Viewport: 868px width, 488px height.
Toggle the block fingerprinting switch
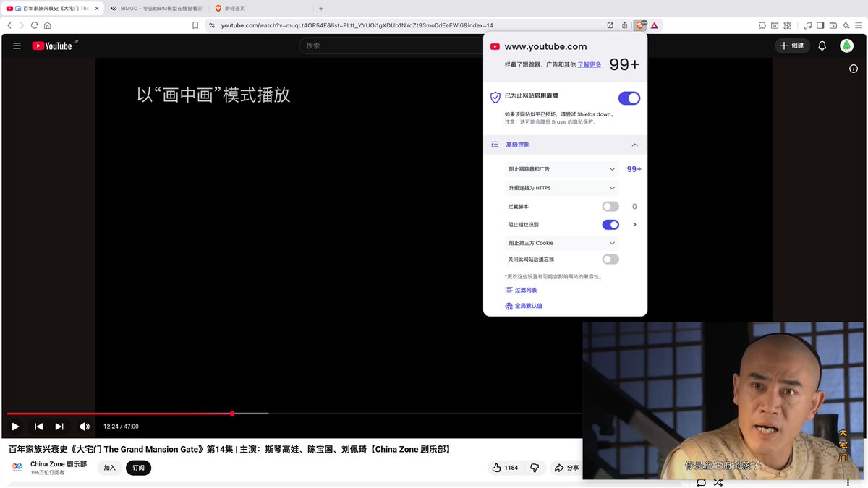click(x=611, y=225)
